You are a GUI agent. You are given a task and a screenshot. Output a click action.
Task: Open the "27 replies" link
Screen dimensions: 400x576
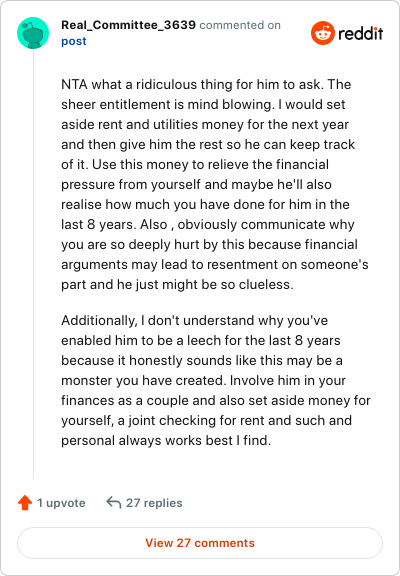[154, 503]
